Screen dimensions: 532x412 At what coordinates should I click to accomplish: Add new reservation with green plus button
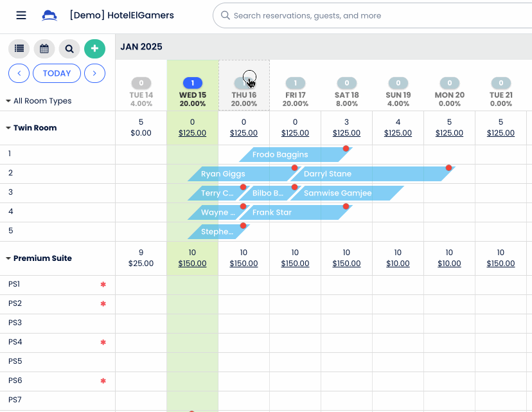coord(94,49)
